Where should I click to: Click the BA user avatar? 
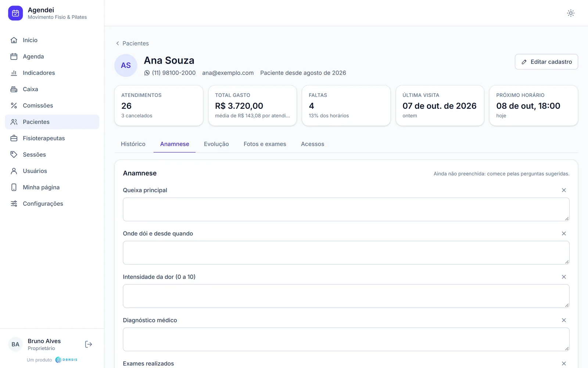(x=15, y=344)
